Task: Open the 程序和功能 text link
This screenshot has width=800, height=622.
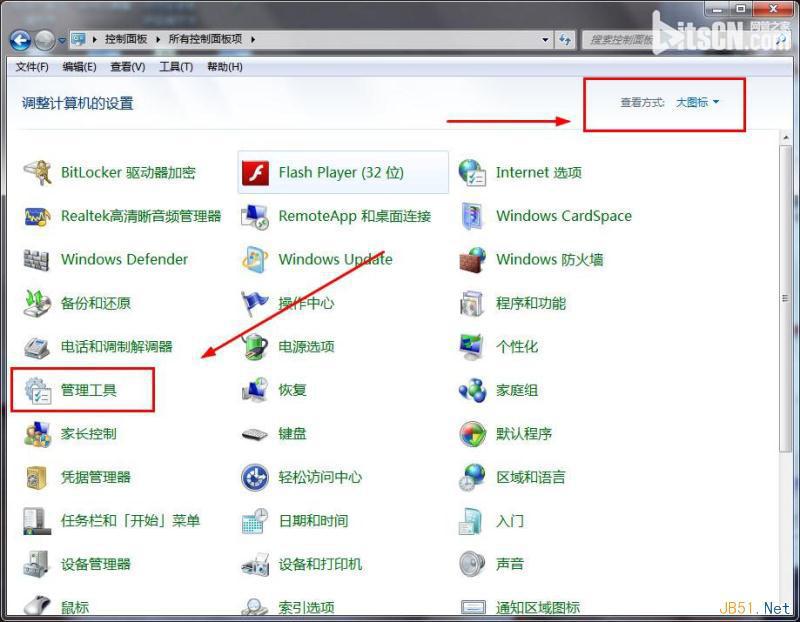Action: pos(531,303)
